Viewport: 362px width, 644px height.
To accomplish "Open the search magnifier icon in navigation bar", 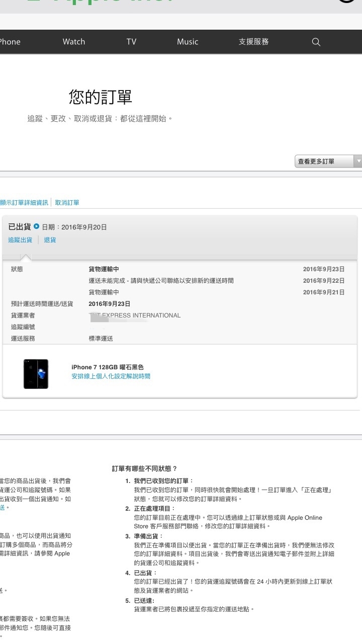I will click(x=316, y=42).
